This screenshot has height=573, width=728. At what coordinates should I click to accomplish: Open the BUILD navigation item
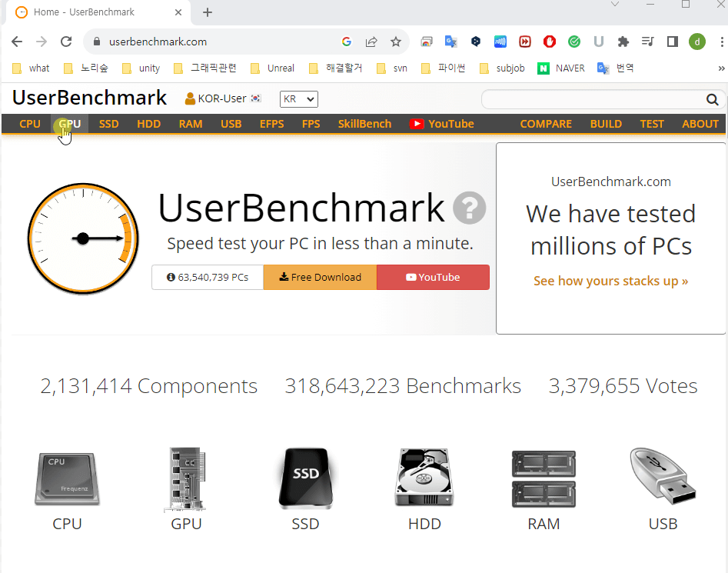tap(606, 124)
